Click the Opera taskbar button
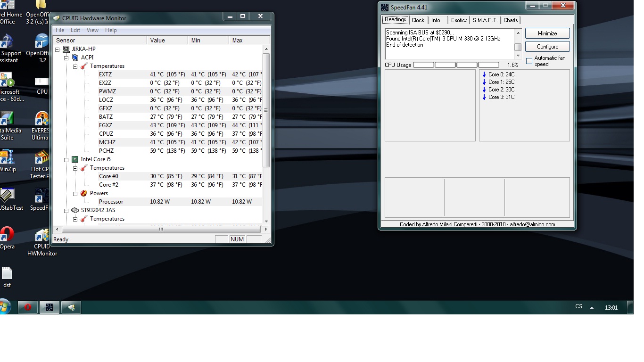 pos(28,307)
